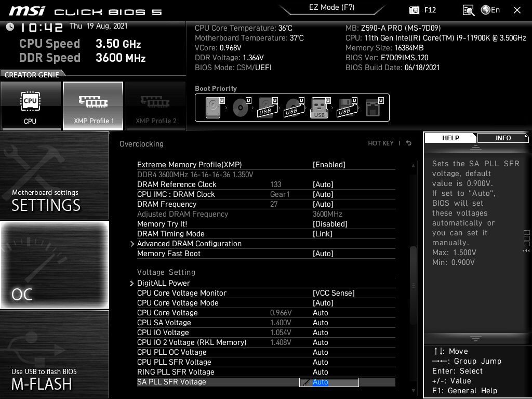Click the screenshot camera F12 icon
This screenshot has width=532, height=399.
coord(414,10)
